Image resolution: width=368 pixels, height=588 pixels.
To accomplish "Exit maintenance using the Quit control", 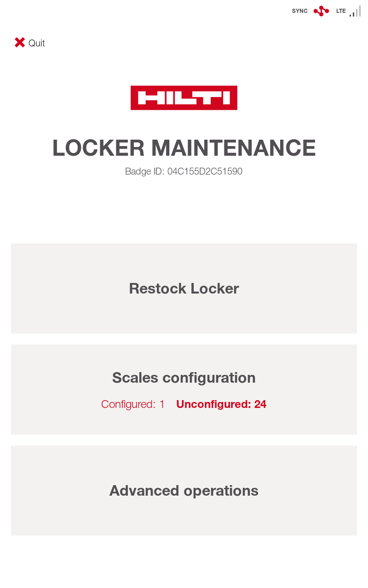I will point(30,43).
